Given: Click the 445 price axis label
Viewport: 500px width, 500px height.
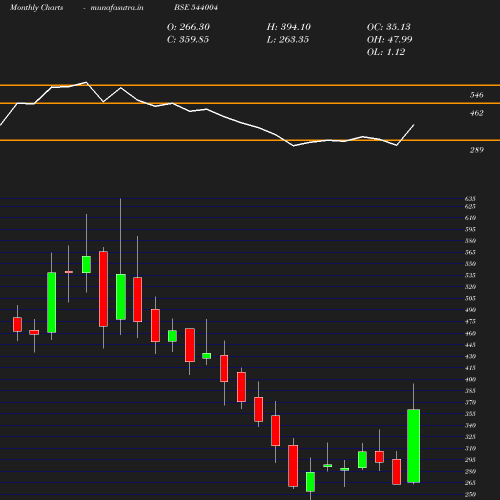Looking at the screenshot, I should point(470,345).
